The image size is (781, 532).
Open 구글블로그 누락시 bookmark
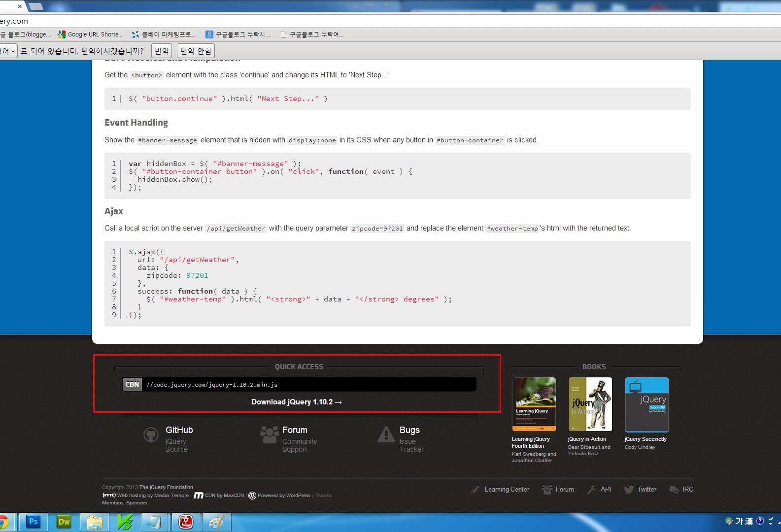tap(238, 34)
